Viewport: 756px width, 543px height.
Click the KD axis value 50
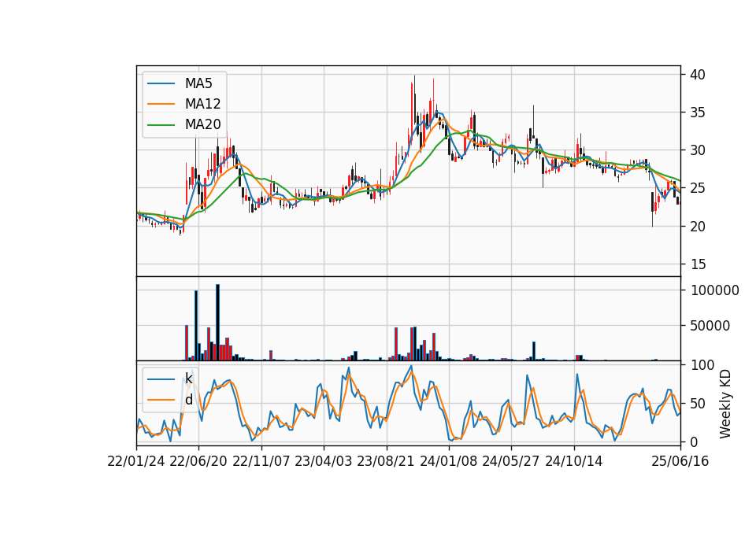pyautogui.click(x=699, y=404)
